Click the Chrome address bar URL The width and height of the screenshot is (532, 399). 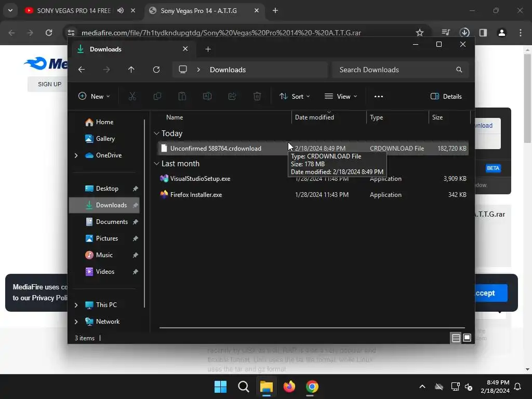[221, 33]
